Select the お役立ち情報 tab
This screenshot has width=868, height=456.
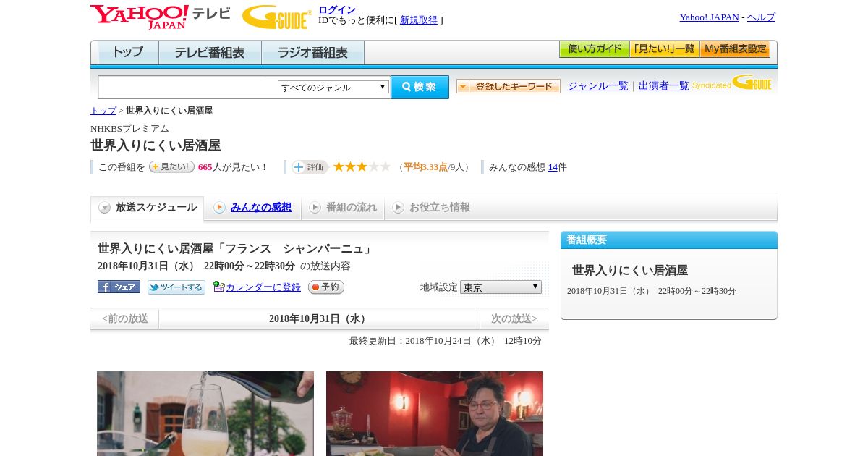pyautogui.click(x=431, y=208)
